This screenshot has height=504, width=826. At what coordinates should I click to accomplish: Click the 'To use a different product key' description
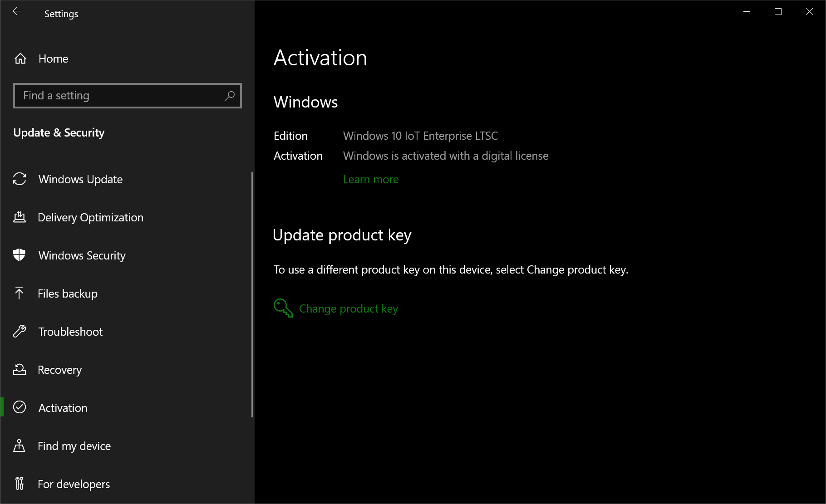click(x=451, y=269)
